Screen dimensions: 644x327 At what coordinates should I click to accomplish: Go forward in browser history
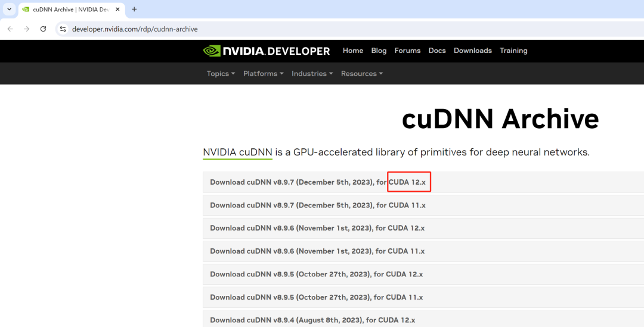coord(27,29)
